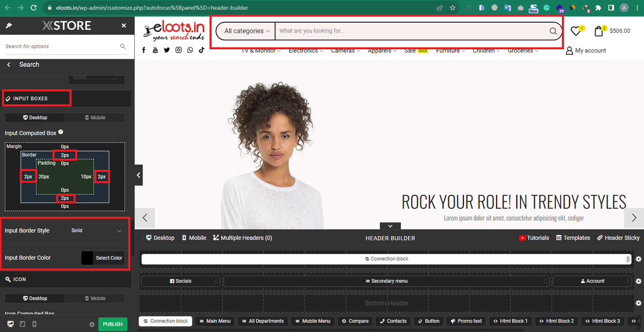Click the magnifier in Search for options
This screenshot has height=332, width=644.
(x=123, y=46)
